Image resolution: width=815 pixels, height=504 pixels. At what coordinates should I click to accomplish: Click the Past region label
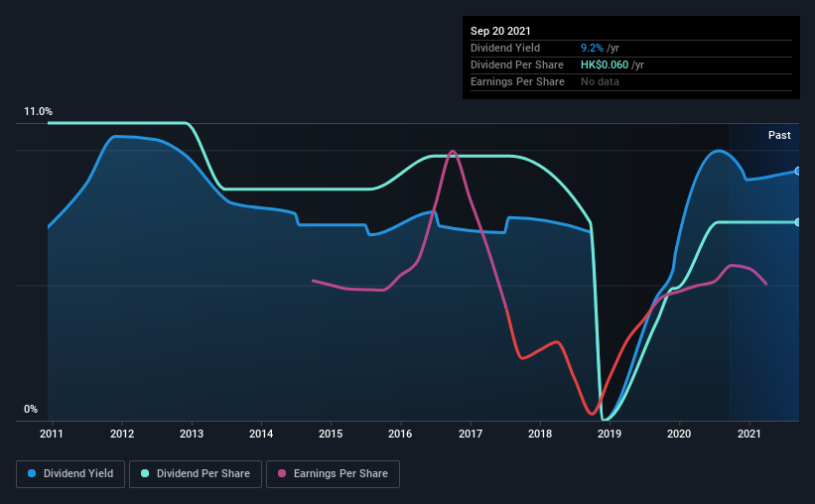(779, 135)
